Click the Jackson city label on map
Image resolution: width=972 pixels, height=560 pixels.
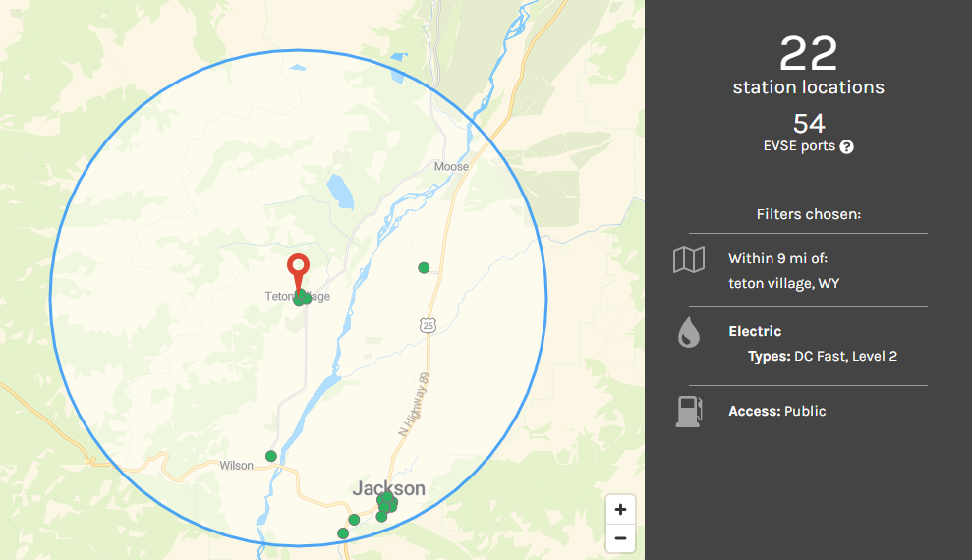[x=388, y=488]
